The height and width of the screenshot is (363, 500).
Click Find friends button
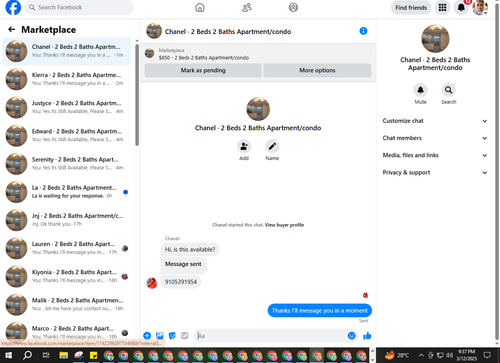(x=411, y=7)
